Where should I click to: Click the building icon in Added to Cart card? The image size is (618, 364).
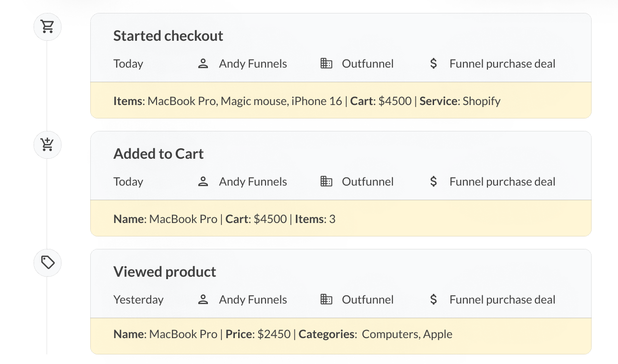click(x=327, y=182)
